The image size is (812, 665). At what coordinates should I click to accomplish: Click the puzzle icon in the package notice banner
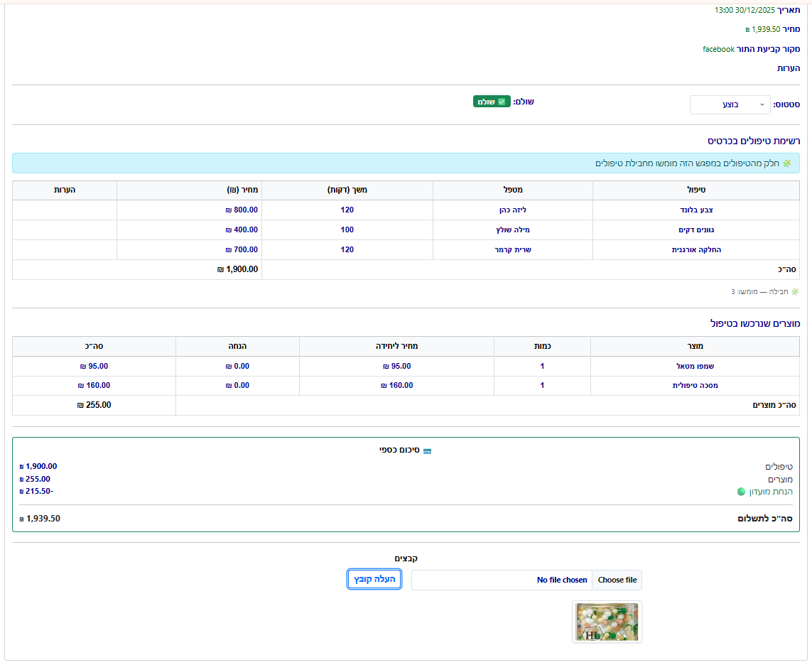[x=786, y=163]
